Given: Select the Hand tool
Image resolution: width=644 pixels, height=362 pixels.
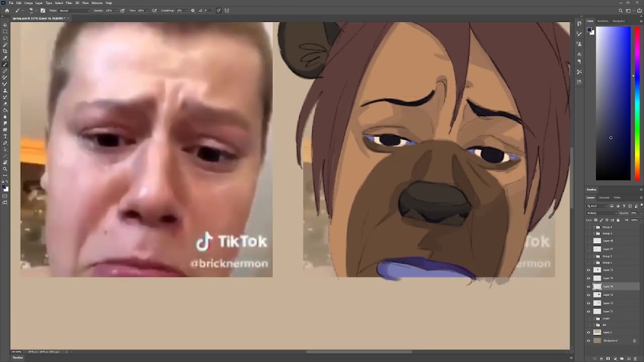Looking at the screenshot, I should click(x=5, y=162).
